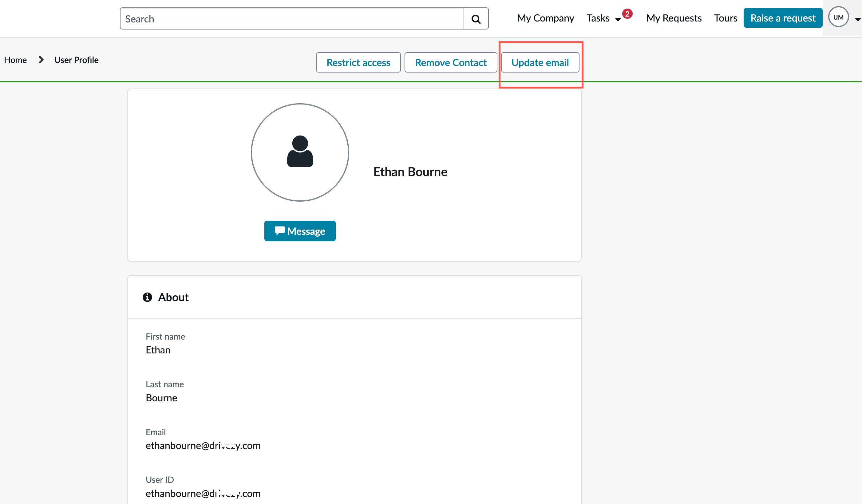Viewport: 862px width, 504px height.
Task: Click the email address under Email
Action: pyautogui.click(x=203, y=446)
